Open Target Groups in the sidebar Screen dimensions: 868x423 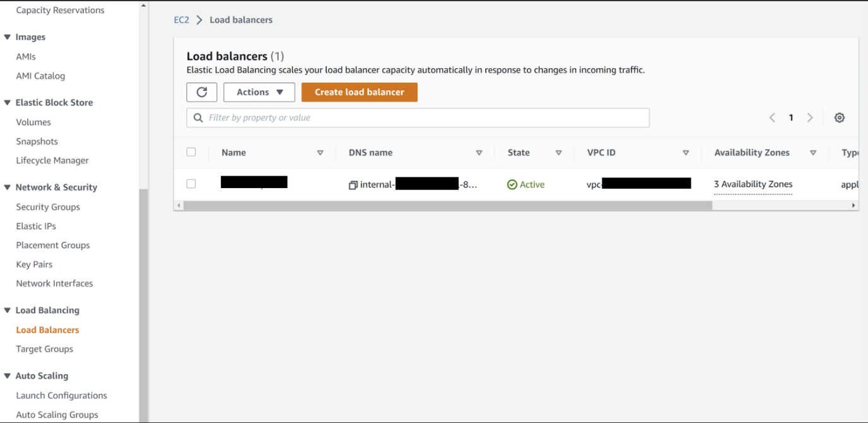click(44, 349)
